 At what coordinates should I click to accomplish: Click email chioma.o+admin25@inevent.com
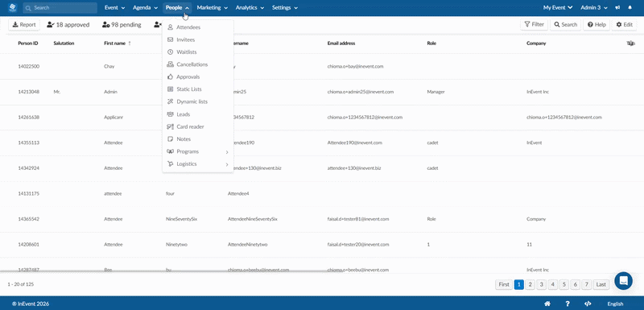[x=360, y=92]
